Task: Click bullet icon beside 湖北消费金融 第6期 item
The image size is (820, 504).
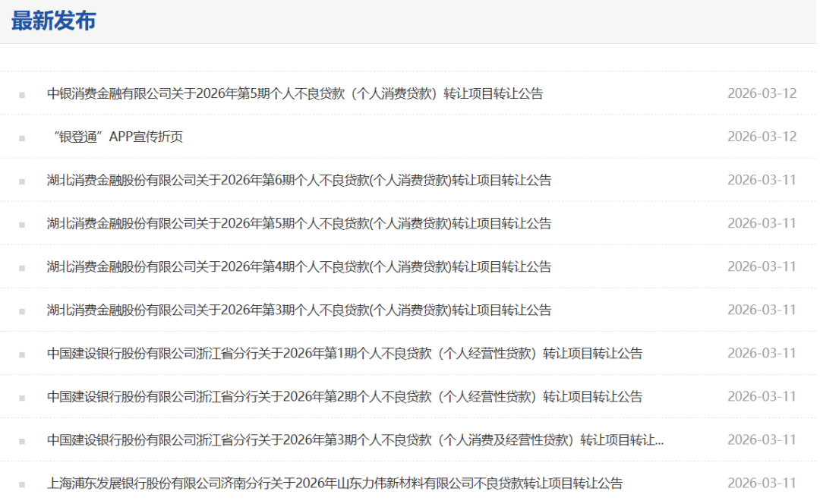Action: click(x=22, y=181)
